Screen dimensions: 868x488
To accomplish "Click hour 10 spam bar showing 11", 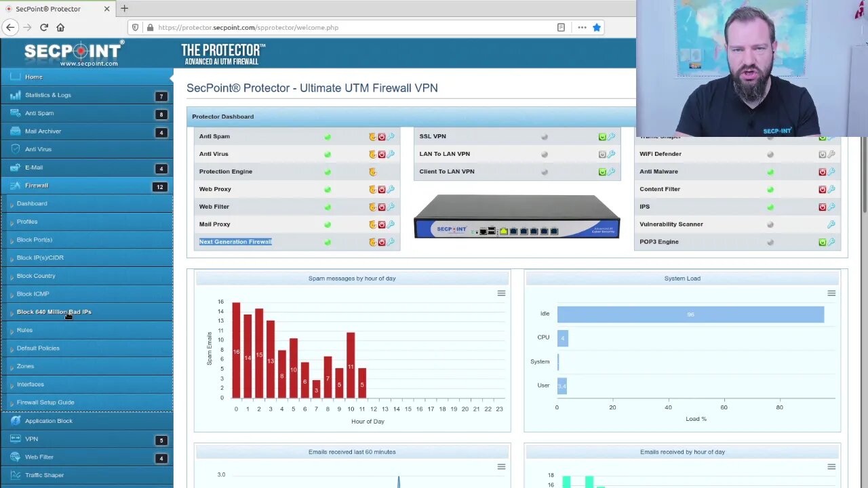I will point(351,365).
